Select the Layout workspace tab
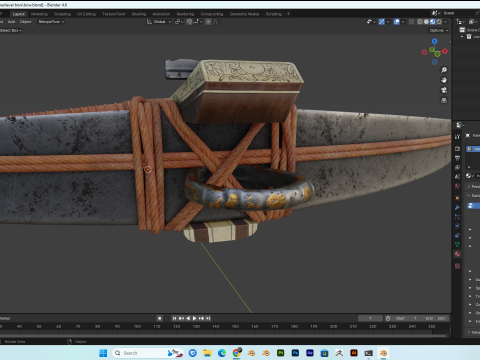This screenshot has height=360, width=480. [x=19, y=14]
